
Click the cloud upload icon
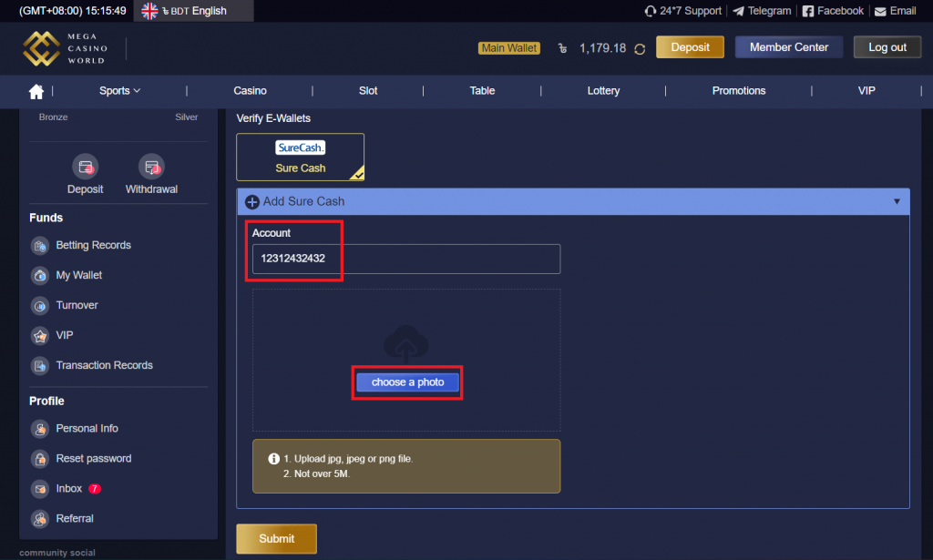coord(406,343)
